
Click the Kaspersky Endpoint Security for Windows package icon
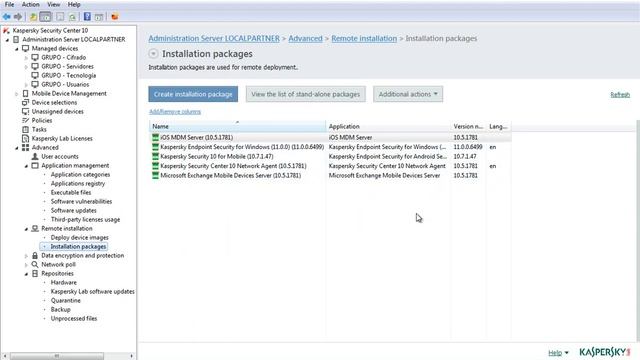click(155, 147)
